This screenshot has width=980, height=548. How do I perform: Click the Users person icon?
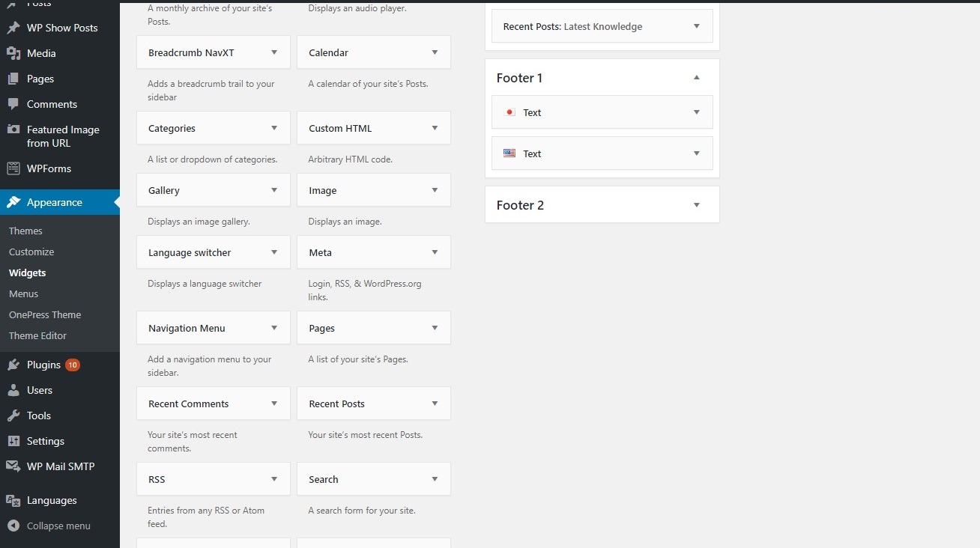(13, 390)
